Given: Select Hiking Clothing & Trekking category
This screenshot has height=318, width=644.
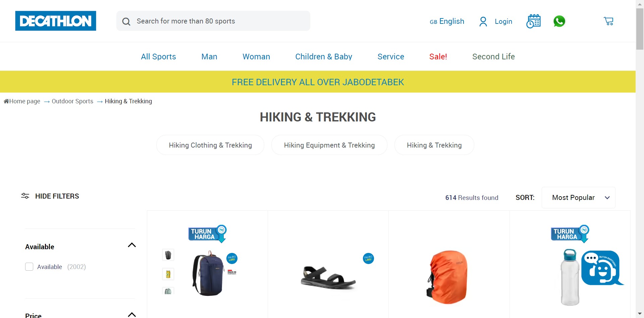Looking at the screenshot, I should (x=210, y=145).
